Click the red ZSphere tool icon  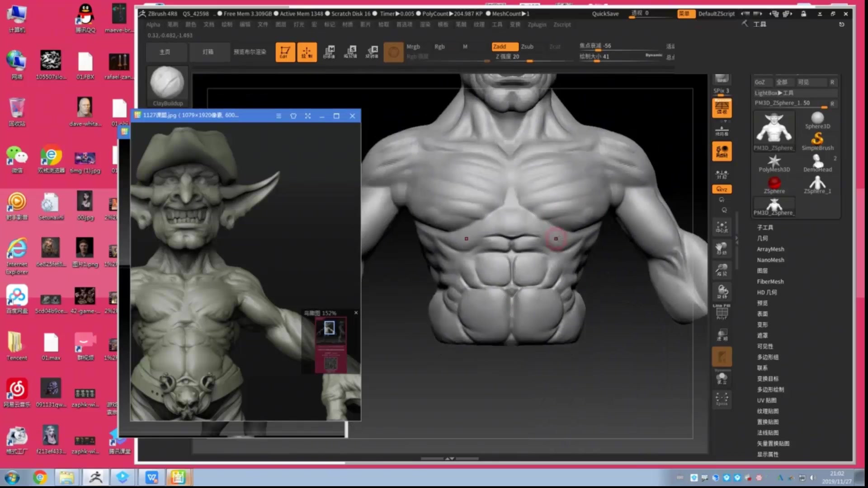(x=774, y=183)
